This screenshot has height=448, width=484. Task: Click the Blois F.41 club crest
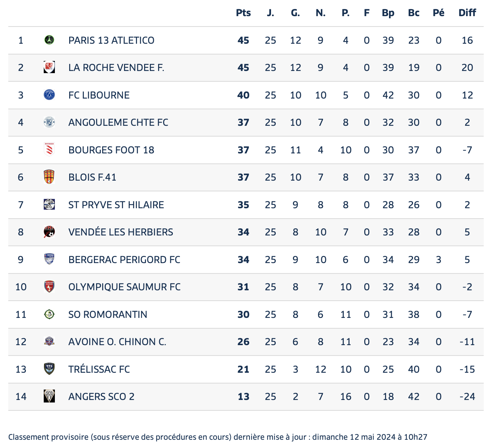49,177
